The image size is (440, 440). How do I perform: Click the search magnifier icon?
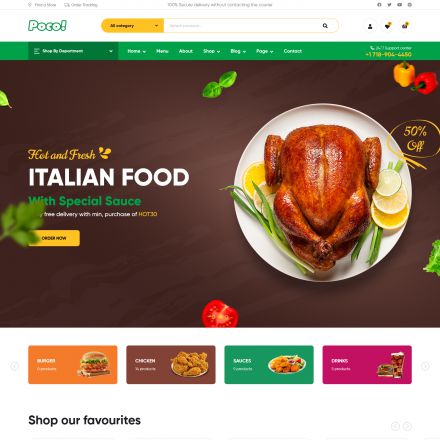pyautogui.click(x=325, y=26)
